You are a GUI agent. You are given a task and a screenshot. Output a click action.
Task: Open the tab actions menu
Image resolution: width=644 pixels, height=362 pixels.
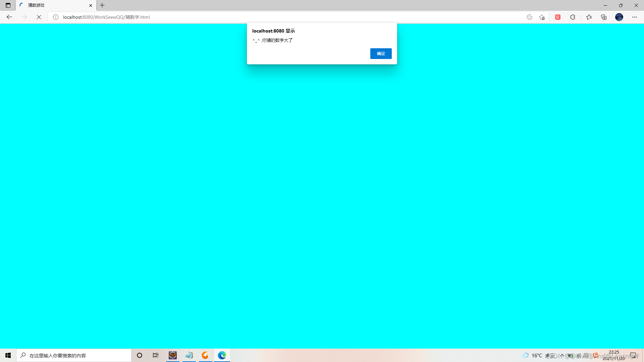[8, 5]
